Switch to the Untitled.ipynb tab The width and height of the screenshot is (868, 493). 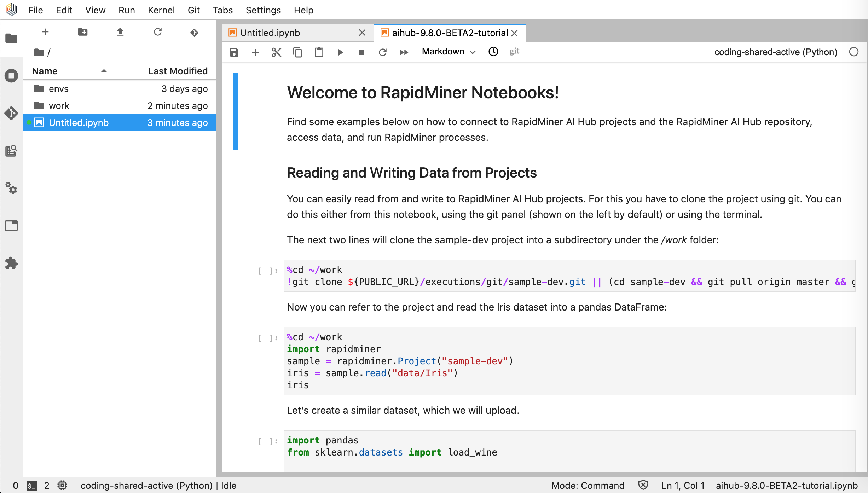click(x=269, y=33)
